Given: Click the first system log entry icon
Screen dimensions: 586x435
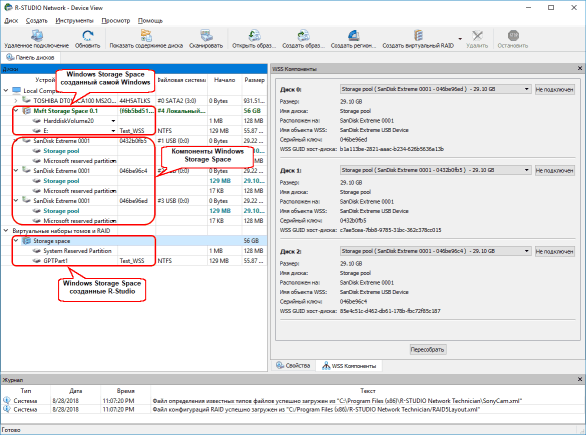Looking at the screenshot, I should 6,400.
